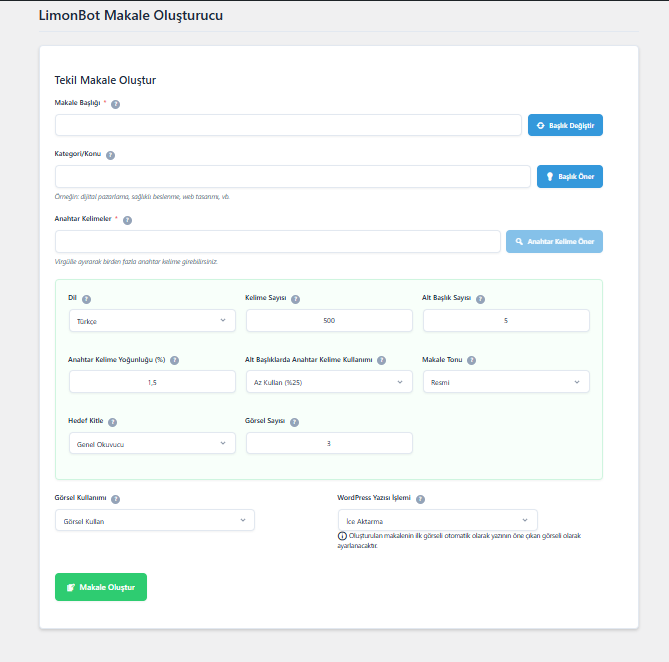This screenshot has width=669, height=662.
Task: Click help icon beside Kategori/Konu label
Action: click(x=110, y=155)
